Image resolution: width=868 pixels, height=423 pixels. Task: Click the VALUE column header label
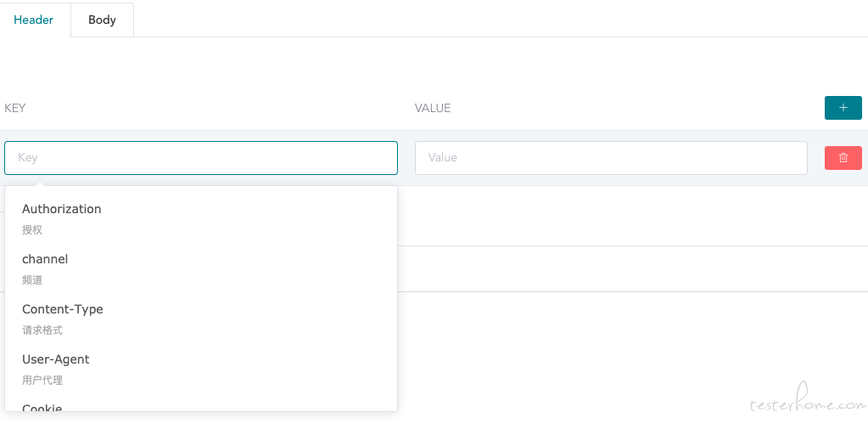(433, 108)
